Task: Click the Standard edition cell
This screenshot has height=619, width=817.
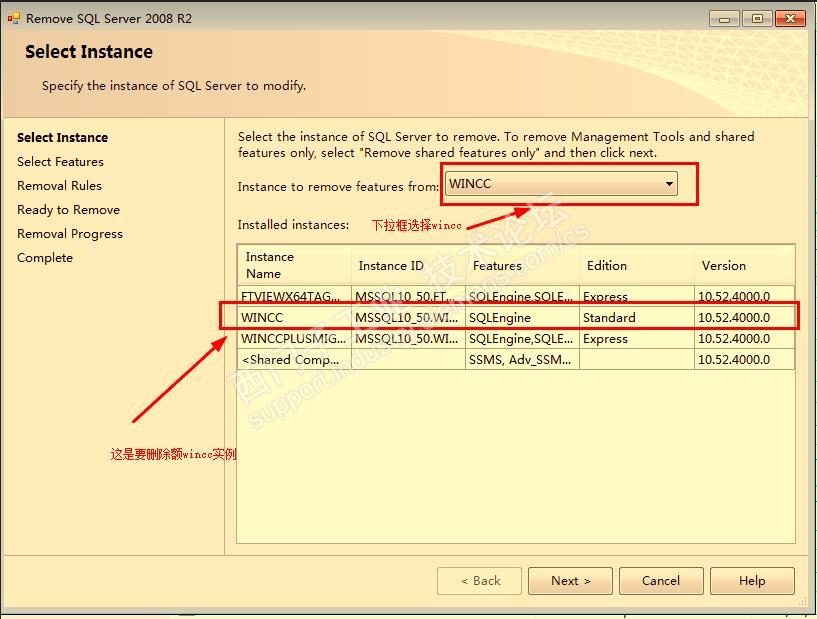Action: coord(637,317)
